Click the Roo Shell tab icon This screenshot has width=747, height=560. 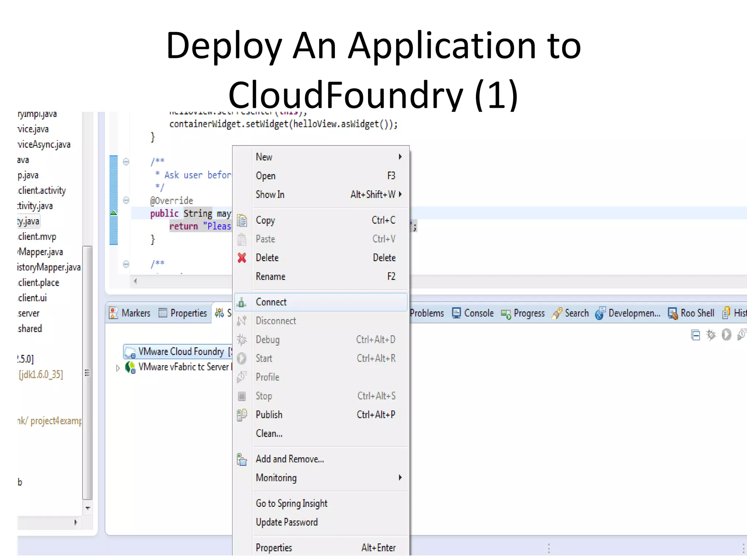pos(673,313)
